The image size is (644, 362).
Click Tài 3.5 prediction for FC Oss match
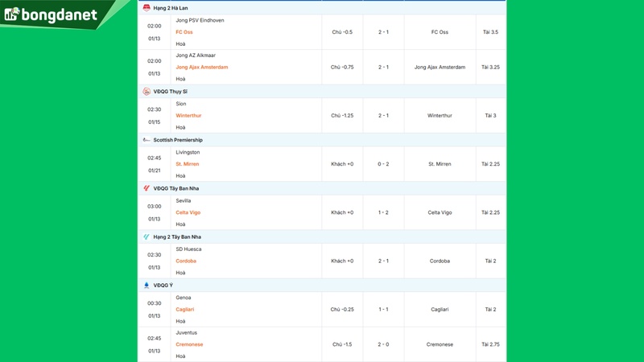(x=490, y=32)
